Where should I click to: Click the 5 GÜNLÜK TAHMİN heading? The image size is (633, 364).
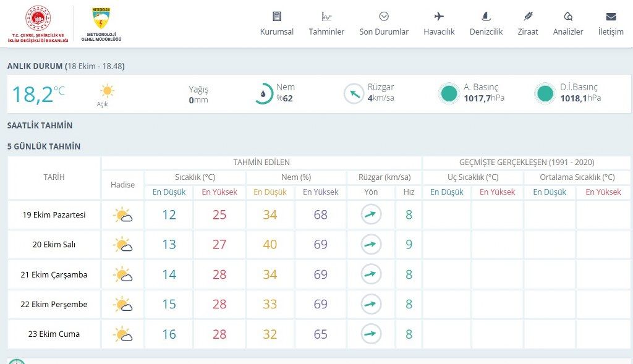44,146
